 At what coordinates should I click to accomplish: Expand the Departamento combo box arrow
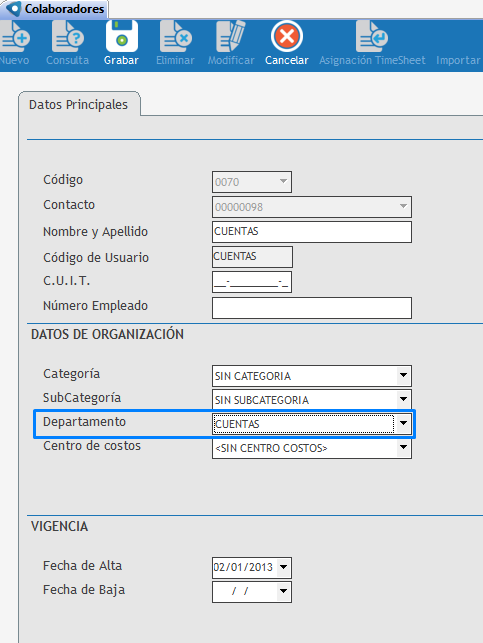pos(403,423)
